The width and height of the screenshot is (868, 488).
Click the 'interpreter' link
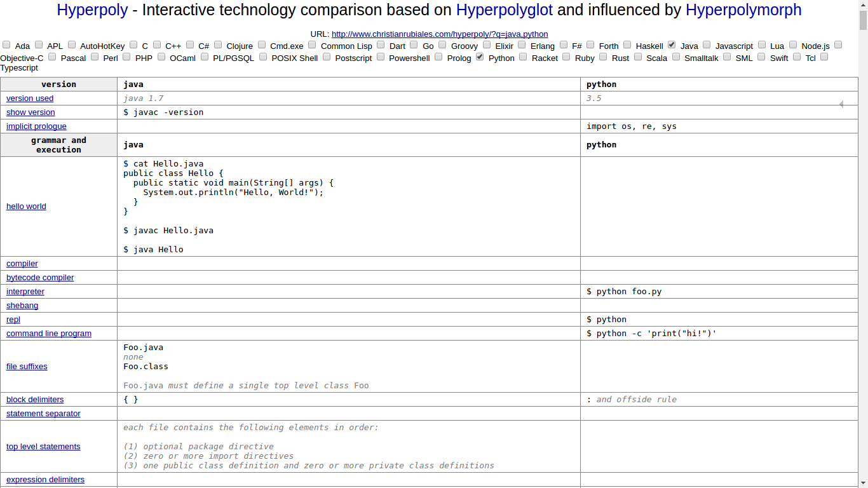[x=25, y=292]
